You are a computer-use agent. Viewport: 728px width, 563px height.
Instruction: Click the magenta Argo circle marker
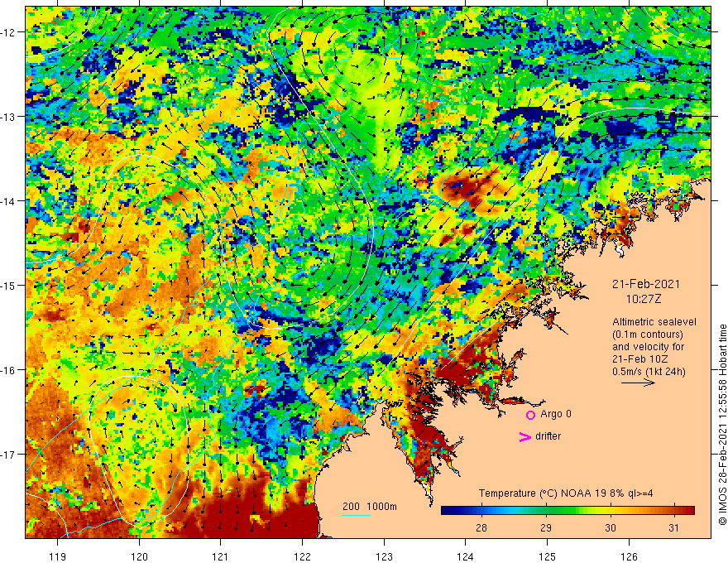click(x=530, y=415)
